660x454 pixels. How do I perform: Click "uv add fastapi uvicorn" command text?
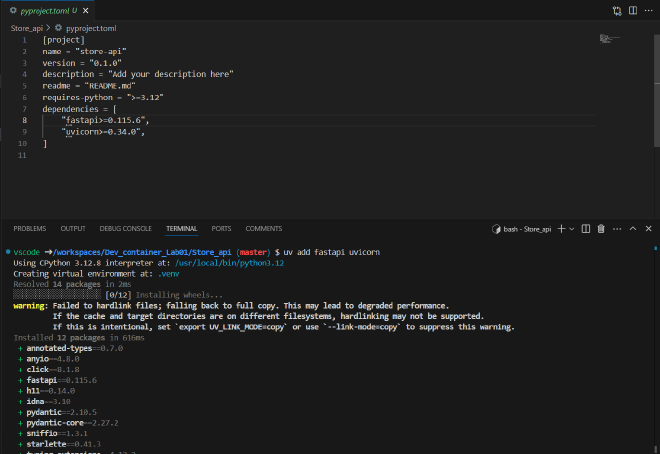(x=332, y=252)
